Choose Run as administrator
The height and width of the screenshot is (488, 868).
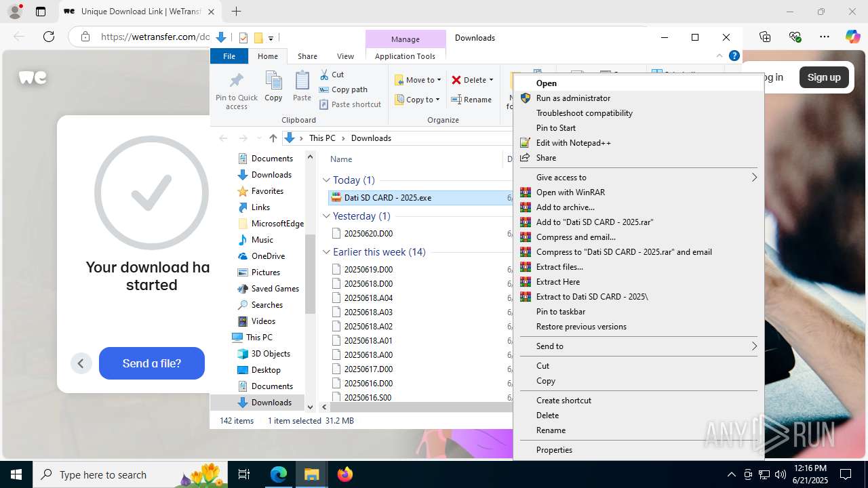pos(639,98)
